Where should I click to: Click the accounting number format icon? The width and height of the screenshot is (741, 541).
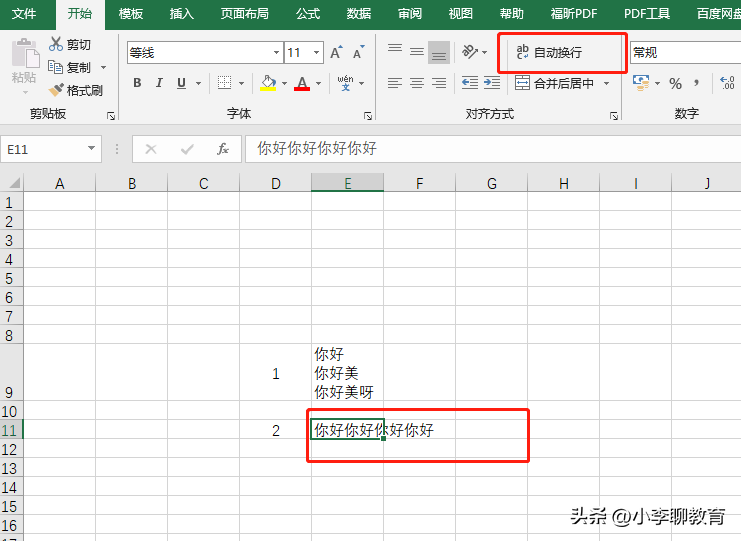(641, 83)
